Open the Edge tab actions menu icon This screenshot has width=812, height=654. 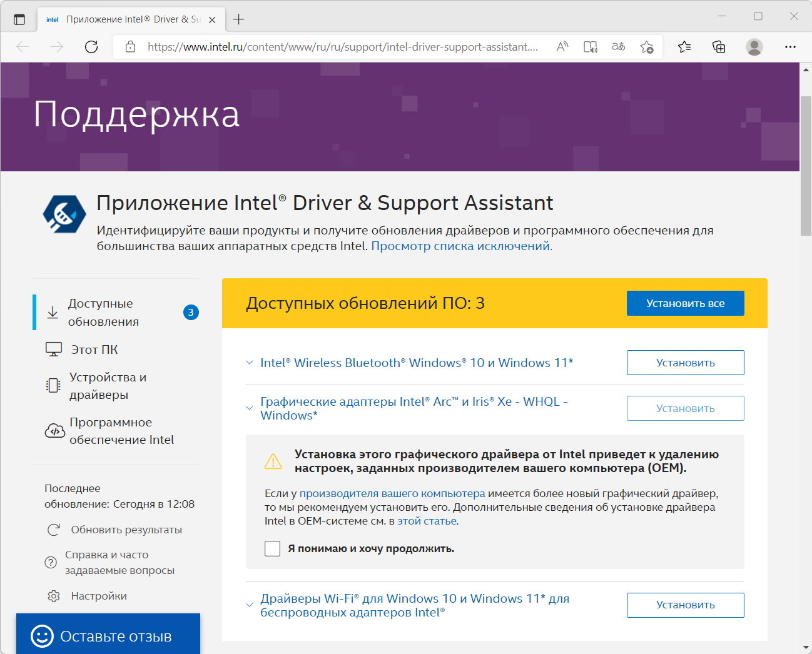point(19,19)
